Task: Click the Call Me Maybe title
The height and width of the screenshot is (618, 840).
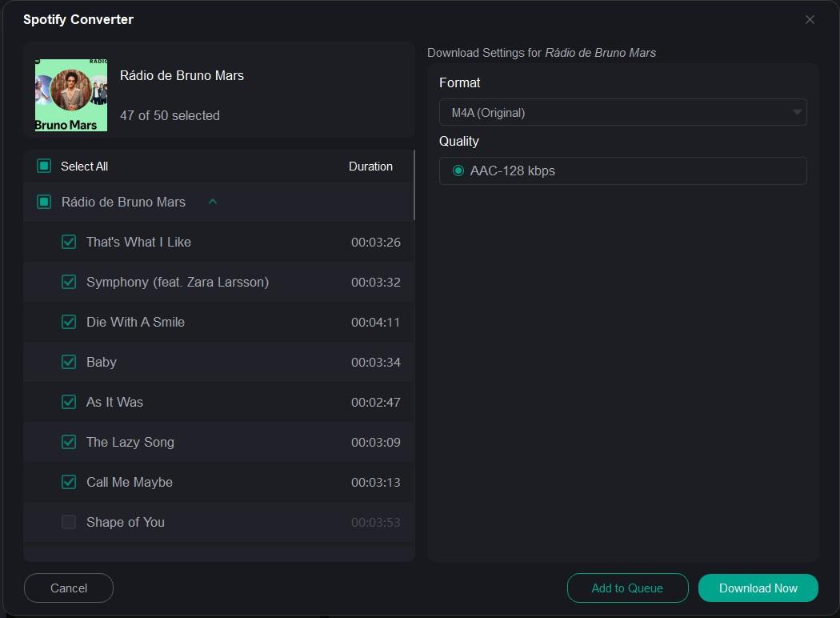Action: click(130, 483)
